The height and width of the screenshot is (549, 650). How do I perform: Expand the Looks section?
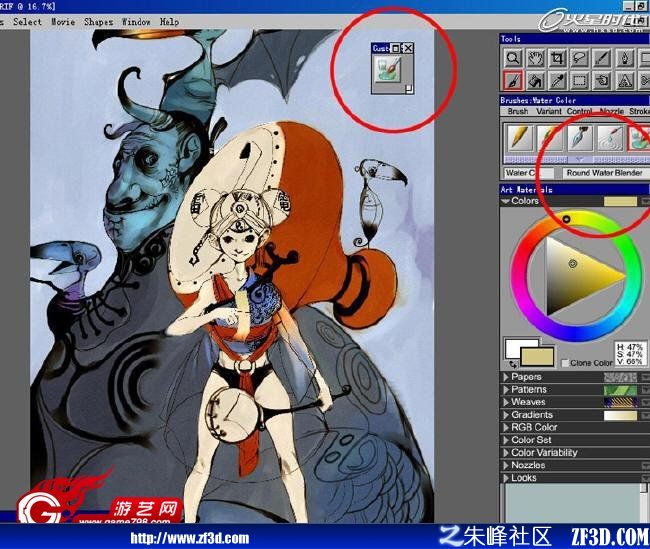[506, 478]
